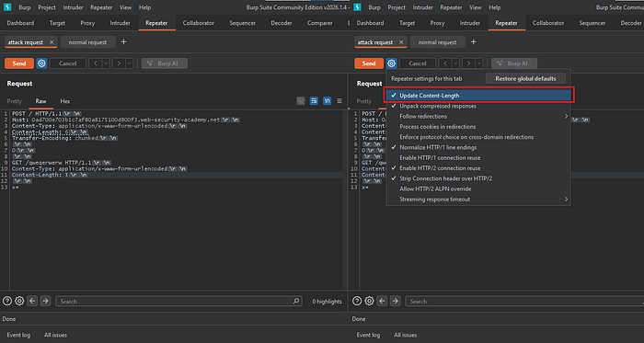
Task: Go to next request in left window history
Action: pyautogui.click(x=119, y=63)
